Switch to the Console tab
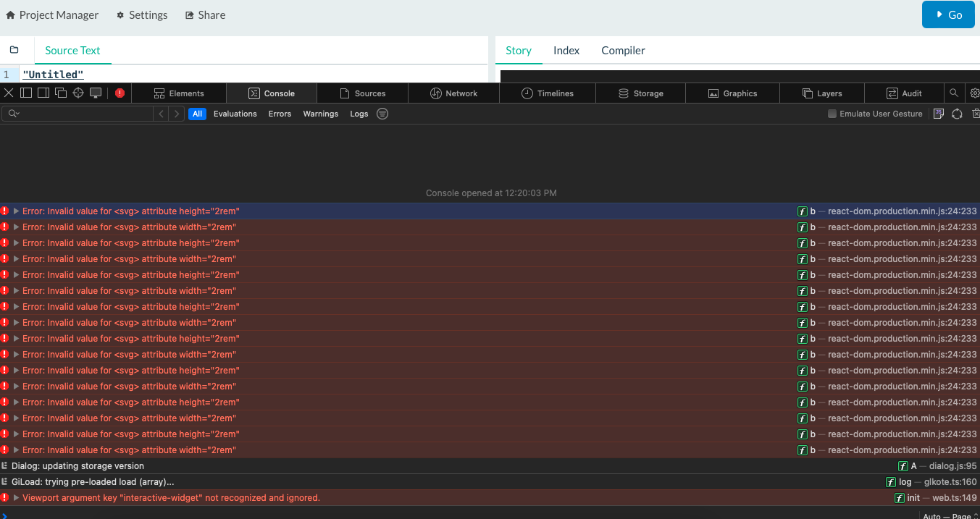980x519 pixels. (272, 93)
